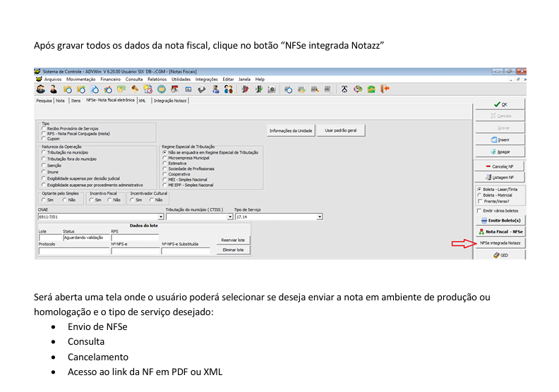Click the blue ID card toolbar icon
The image size is (559, 392).
188,89
